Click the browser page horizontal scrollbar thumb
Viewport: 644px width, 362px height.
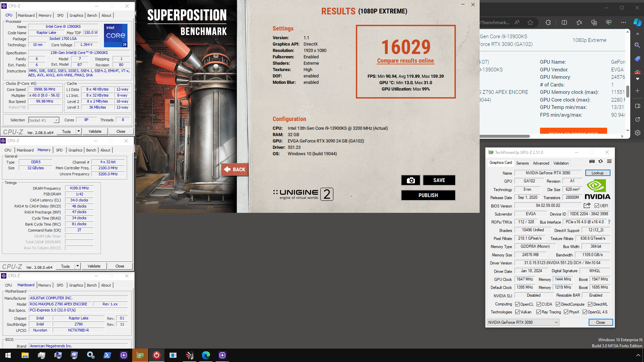pyautogui.click(x=504, y=136)
